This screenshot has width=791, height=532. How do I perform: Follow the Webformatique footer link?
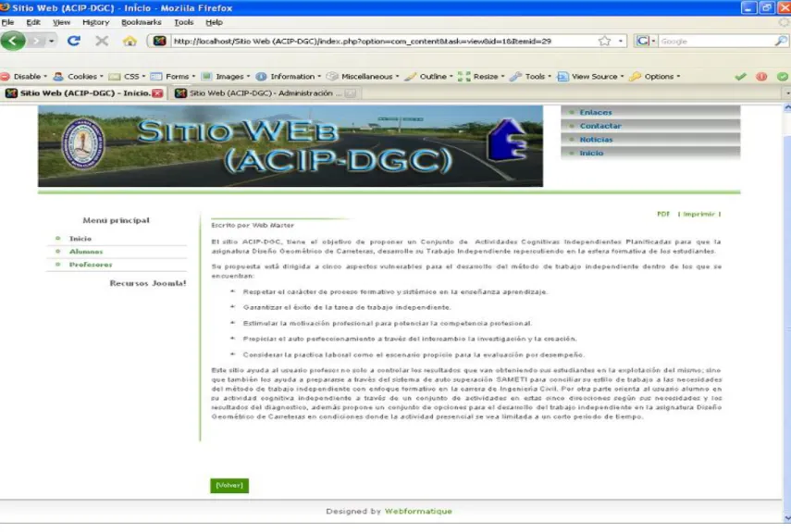tap(418, 512)
